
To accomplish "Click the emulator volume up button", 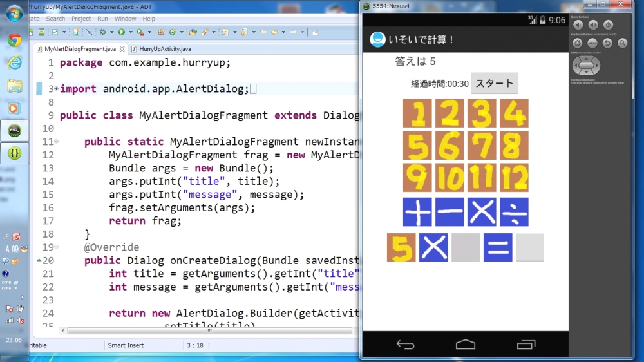I will (x=593, y=25).
